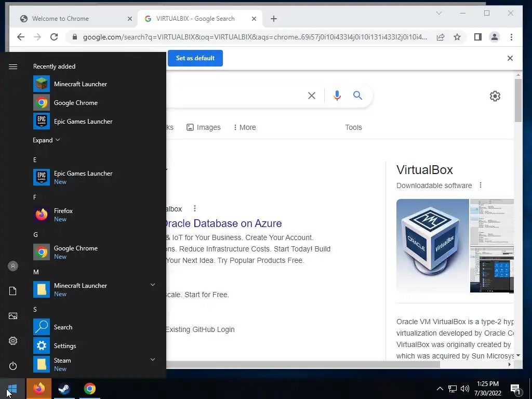The image size is (532, 399).
Task: Go forward in Chrome
Action: pyautogui.click(x=37, y=37)
